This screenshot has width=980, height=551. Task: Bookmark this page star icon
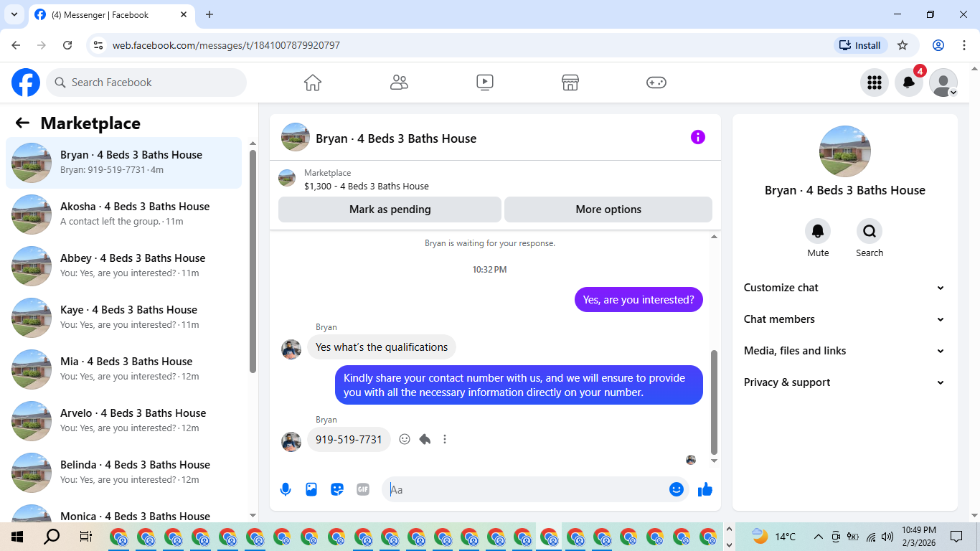903,45
